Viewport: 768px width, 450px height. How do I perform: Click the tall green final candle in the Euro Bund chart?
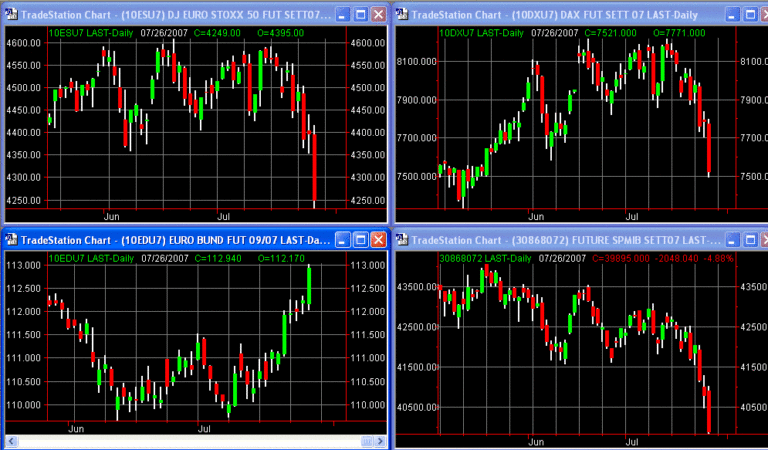pyautogui.click(x=309, y=285)
